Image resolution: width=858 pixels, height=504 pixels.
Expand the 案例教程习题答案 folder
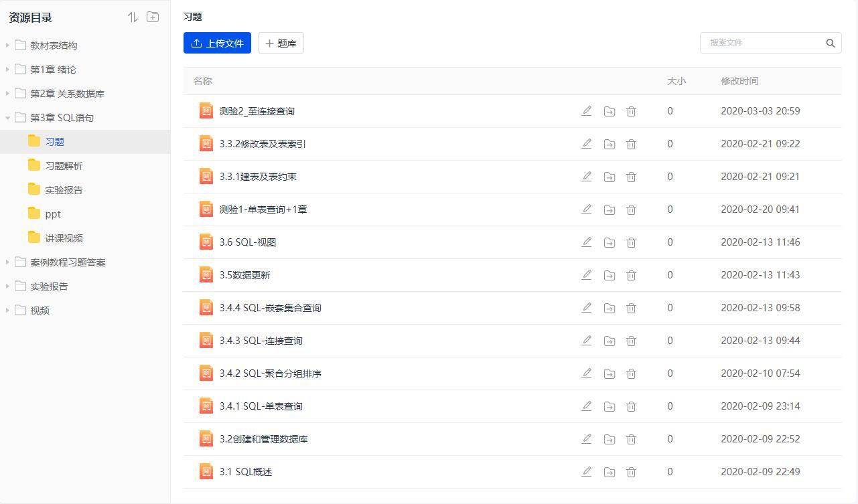7,262
